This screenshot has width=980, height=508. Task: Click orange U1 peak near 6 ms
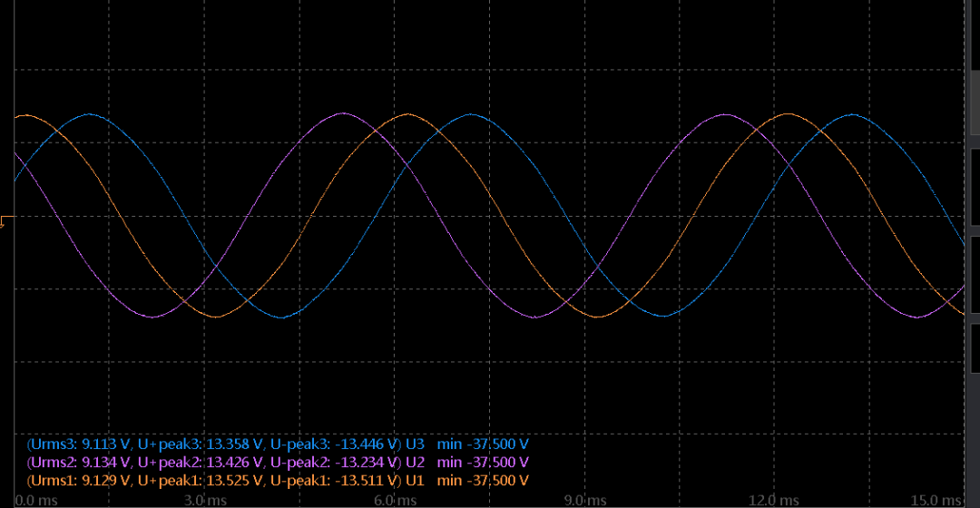point(407,114)
